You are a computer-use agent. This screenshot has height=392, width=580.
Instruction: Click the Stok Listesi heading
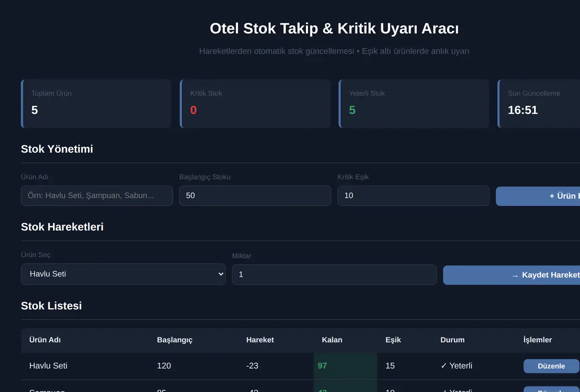[x=51, y=305]
